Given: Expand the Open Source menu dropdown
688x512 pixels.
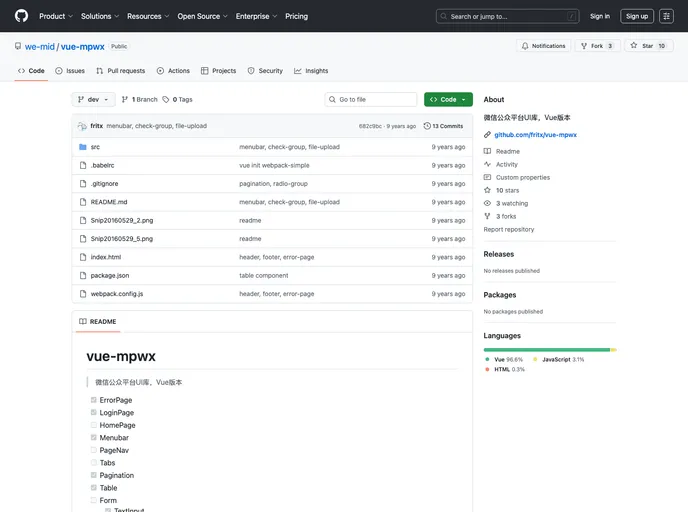Looking at the screenshot, I should point(202,16).
